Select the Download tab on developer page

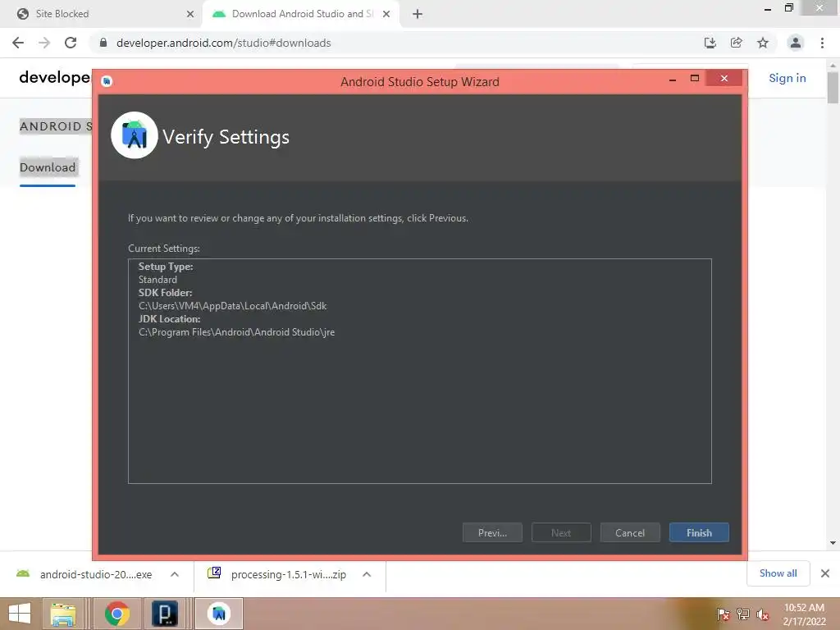click(x=47, y=167)
